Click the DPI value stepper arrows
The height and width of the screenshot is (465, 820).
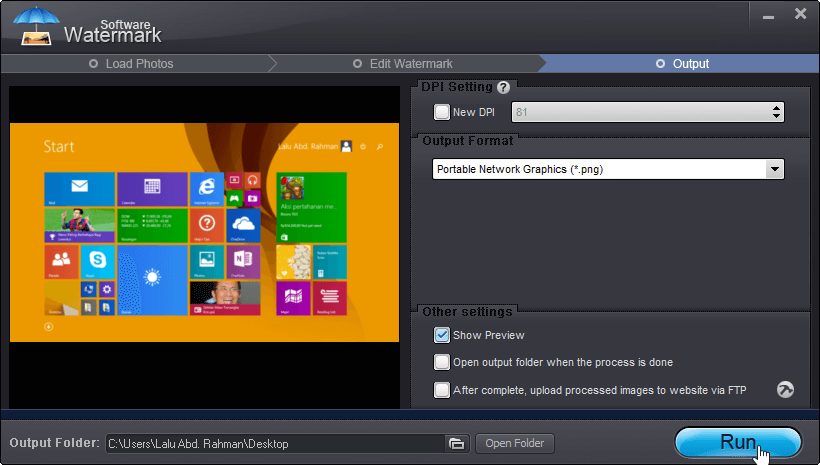coord(776,112)
